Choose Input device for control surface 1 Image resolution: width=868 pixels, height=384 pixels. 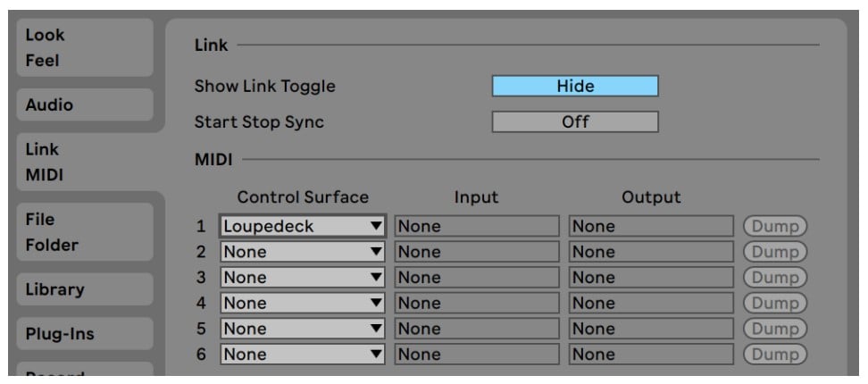(x=477, y=227)
